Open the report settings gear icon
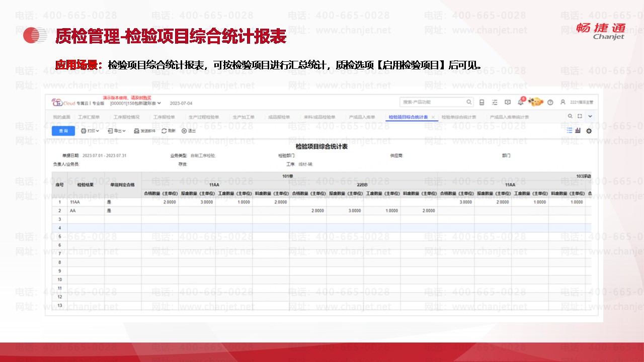644x362 pixels. click(x=589, y=131)
